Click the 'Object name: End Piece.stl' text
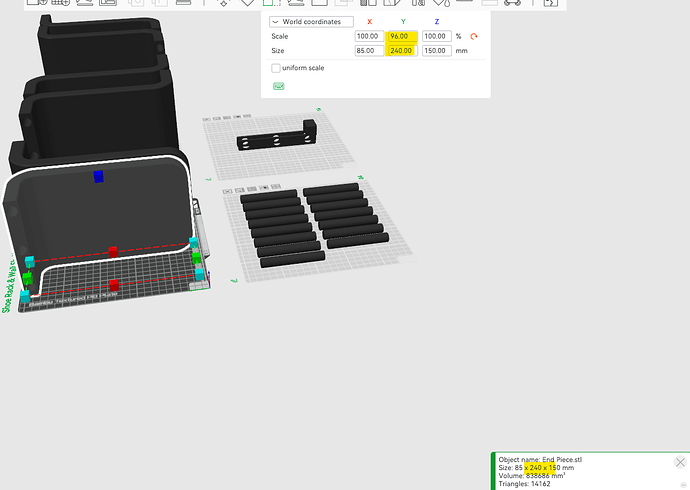 (x=540, y=459)
